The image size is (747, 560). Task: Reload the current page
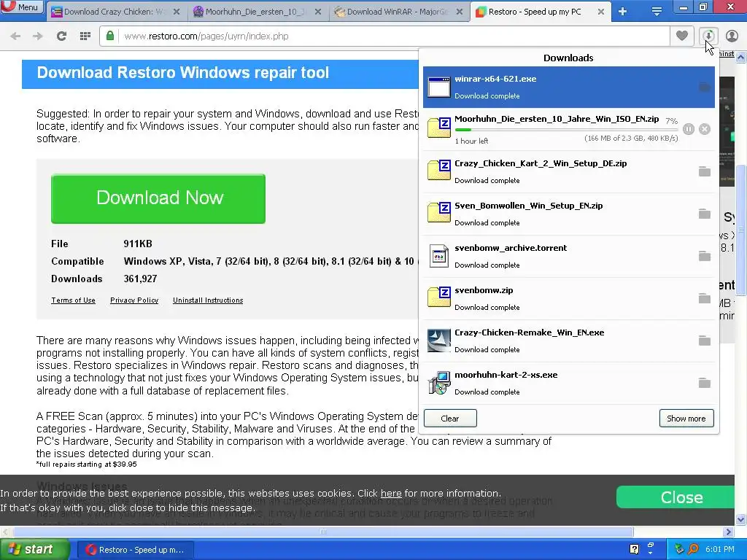click(x=61, y=36)
